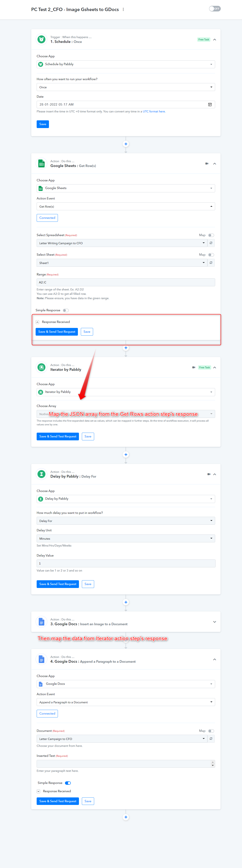This screenshot has width=242, height=868.
Task: Open Letter Writing Campaign to CFO dropdown
Action: tap(122, 243)
